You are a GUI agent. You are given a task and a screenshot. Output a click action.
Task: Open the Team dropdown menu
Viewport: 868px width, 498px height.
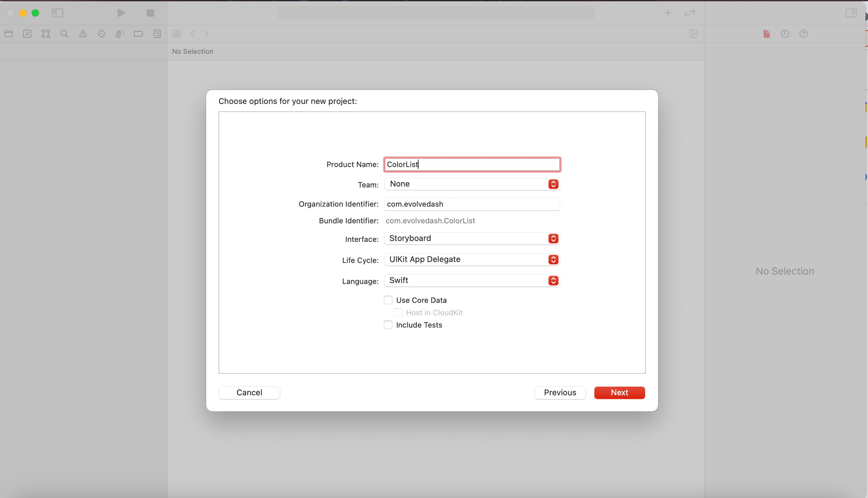(472, 184)
